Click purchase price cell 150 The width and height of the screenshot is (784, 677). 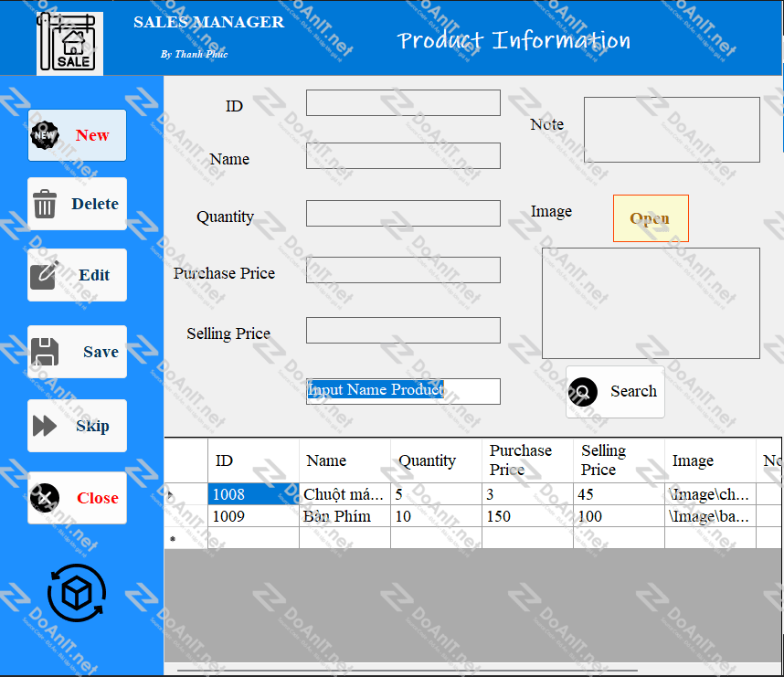[x=527, y=516]
